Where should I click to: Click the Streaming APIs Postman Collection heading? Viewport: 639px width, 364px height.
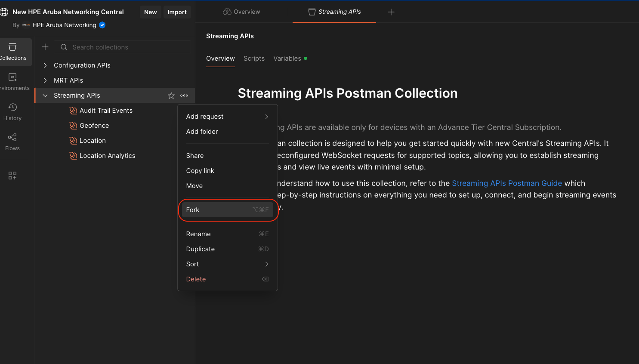348,93
